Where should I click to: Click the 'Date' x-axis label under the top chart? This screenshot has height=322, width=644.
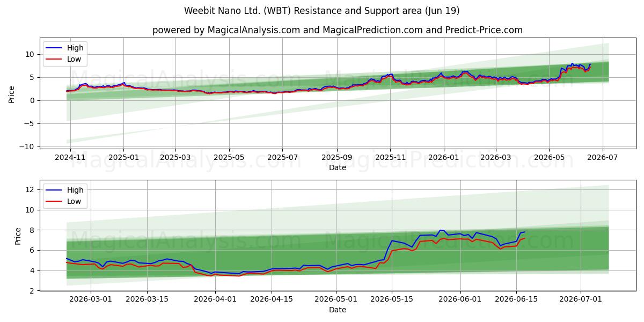click(338, 168)
